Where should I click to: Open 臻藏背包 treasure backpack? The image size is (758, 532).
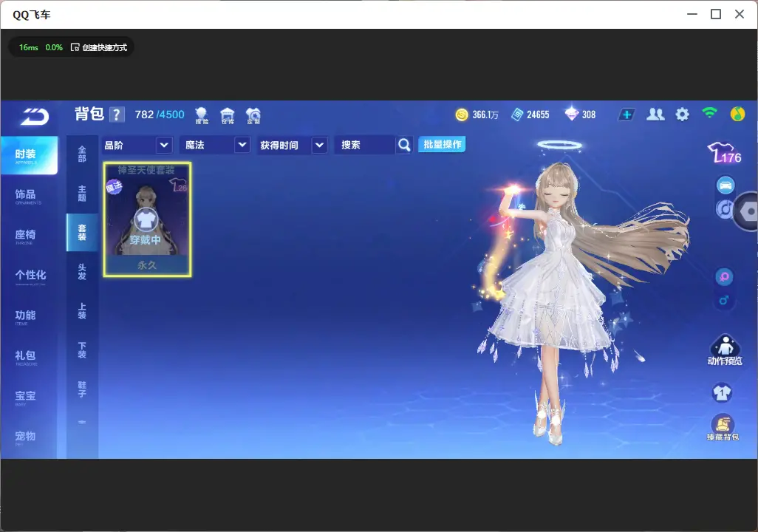(723, 428)
